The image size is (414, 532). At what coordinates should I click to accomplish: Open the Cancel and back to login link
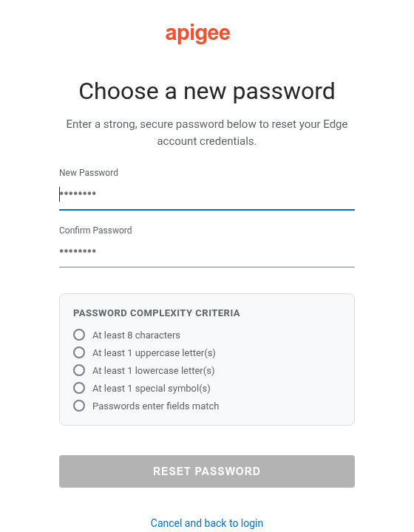207,523
